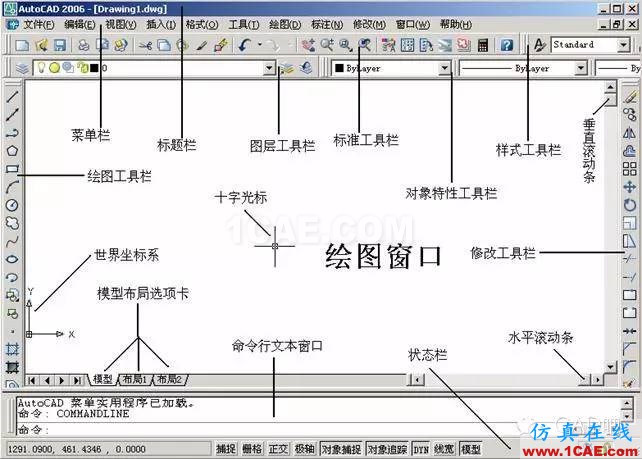Open the 编辑(E) menu
642x459 pixels.
pyautogui.click(x=80, y=25)
